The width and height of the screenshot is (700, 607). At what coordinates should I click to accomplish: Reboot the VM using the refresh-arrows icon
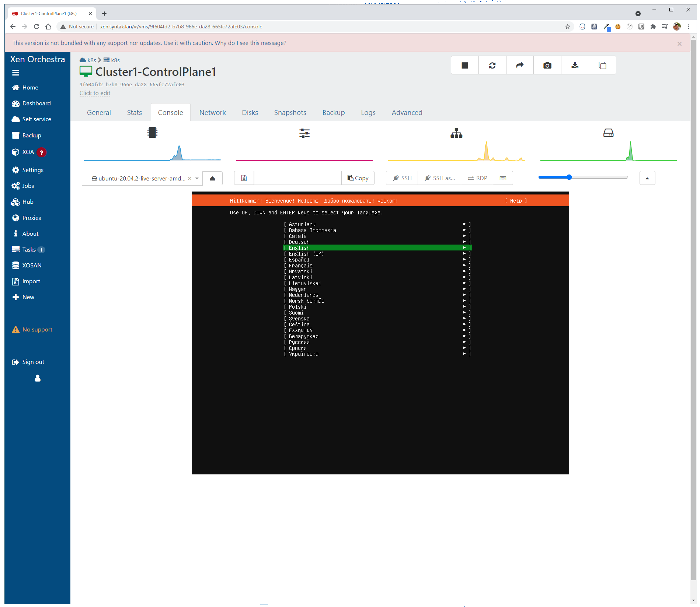coord(492,66)
